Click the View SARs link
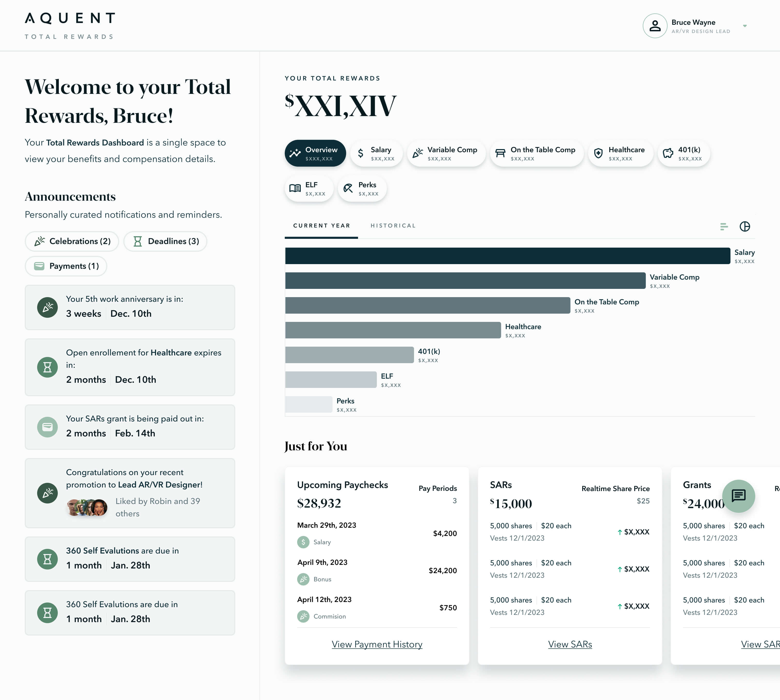The image size is (780, 700). (x=570, y=644)
